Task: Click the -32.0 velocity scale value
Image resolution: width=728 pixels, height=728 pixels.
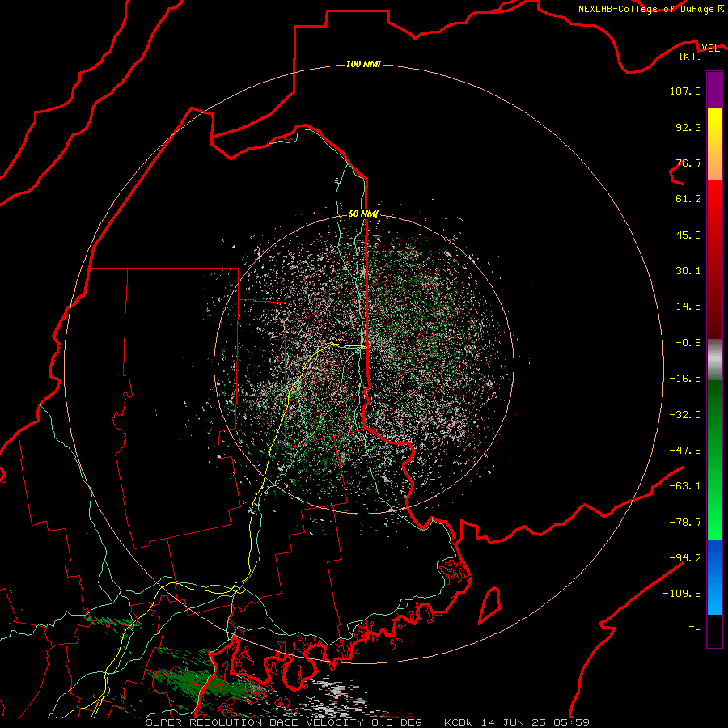Action: click(685, 415)
